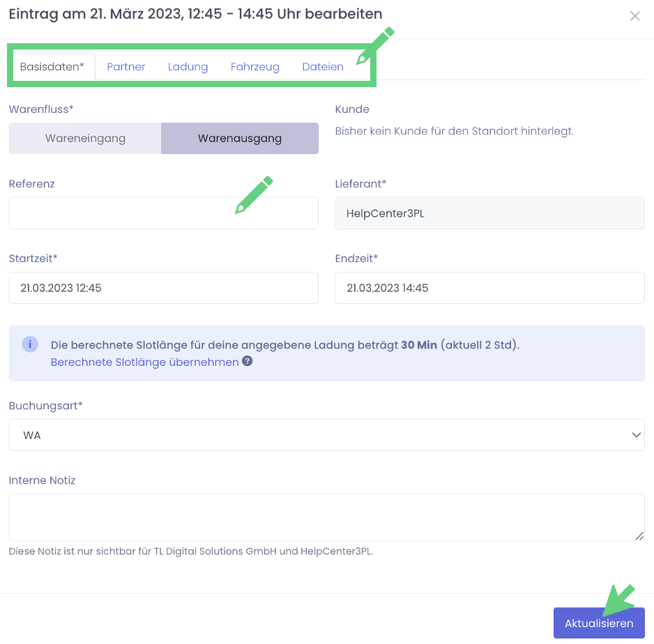Click the Buchungsart chevron arrow
This screenshot has height=644, width=654.
point(636,435)
